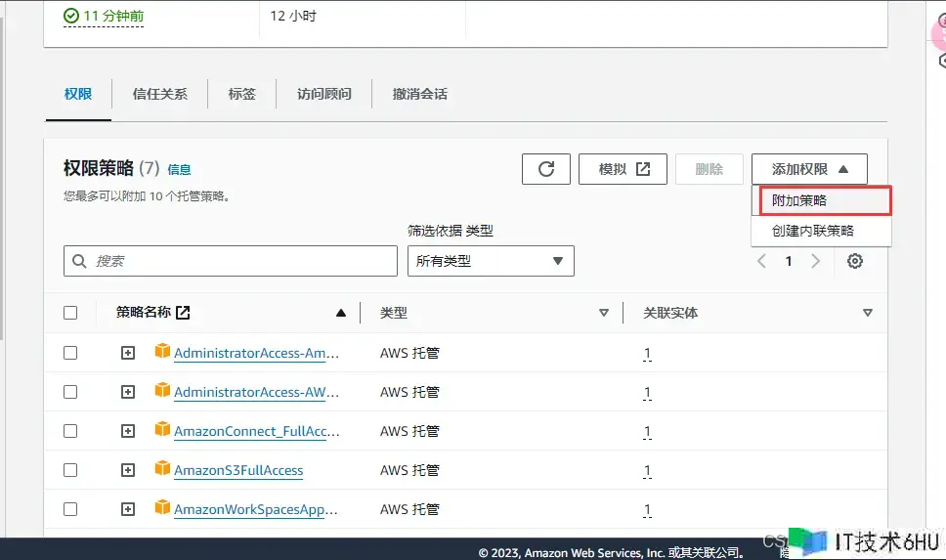
Task: Open the 所有类型 filter dropdown
Action: (491, 261)
